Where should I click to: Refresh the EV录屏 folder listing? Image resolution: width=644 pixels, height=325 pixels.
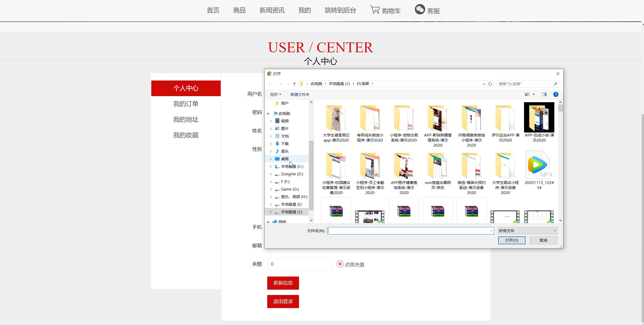tap(490, 84)
